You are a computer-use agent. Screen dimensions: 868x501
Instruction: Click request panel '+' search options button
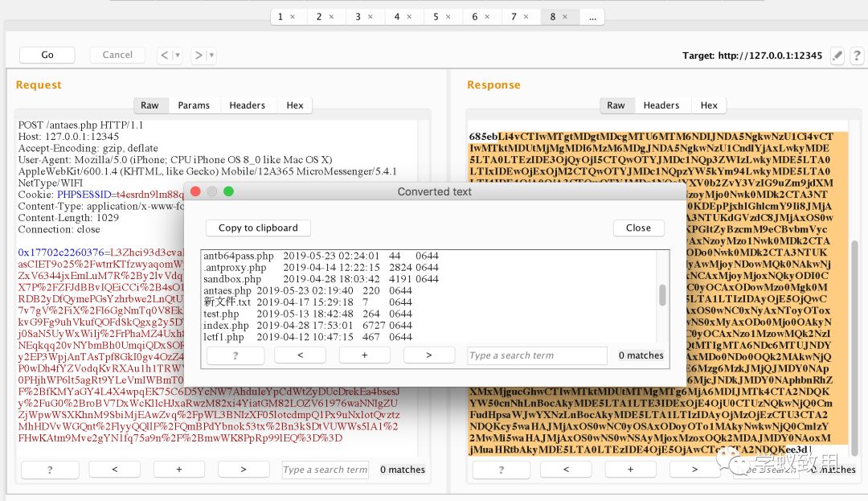click(178, 470)
